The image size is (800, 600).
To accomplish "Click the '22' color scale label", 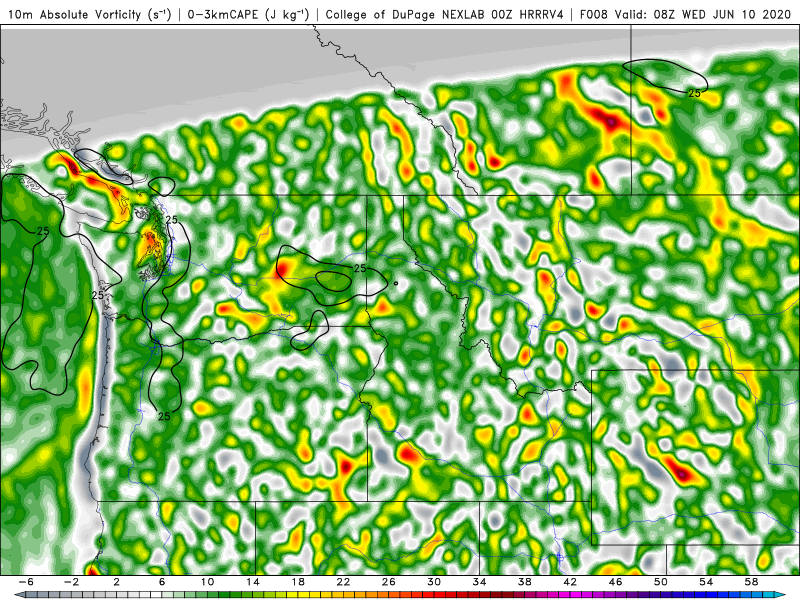I will coord(343,582).
